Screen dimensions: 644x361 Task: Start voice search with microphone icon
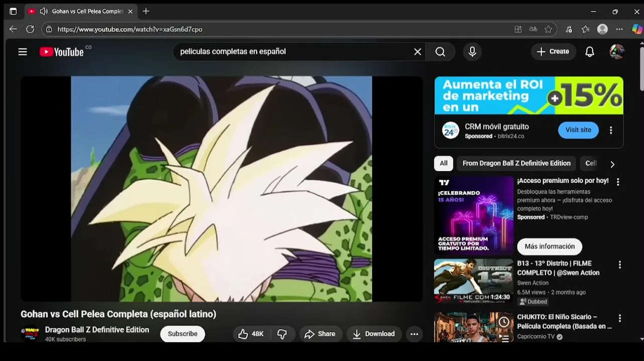[x=472, y=52]
